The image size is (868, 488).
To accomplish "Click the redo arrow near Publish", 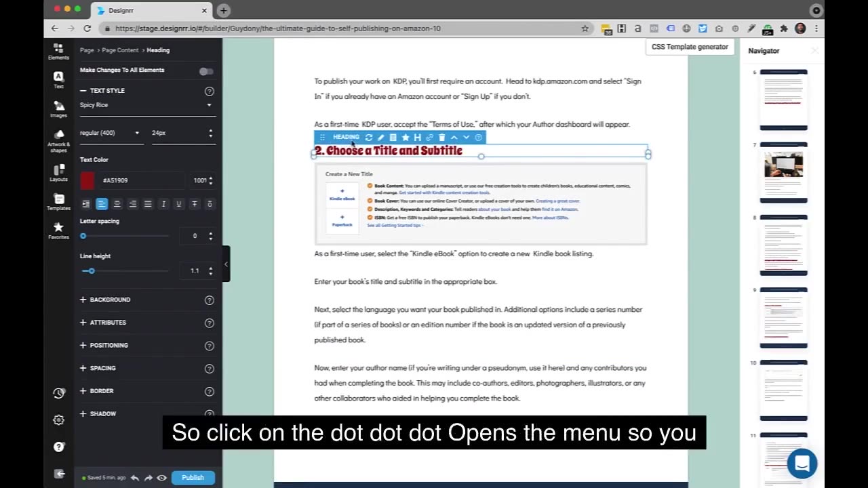I will click(149, 478).
